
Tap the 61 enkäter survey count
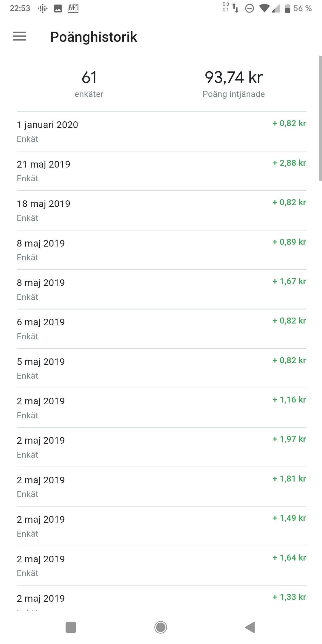(x=89, y=84)
